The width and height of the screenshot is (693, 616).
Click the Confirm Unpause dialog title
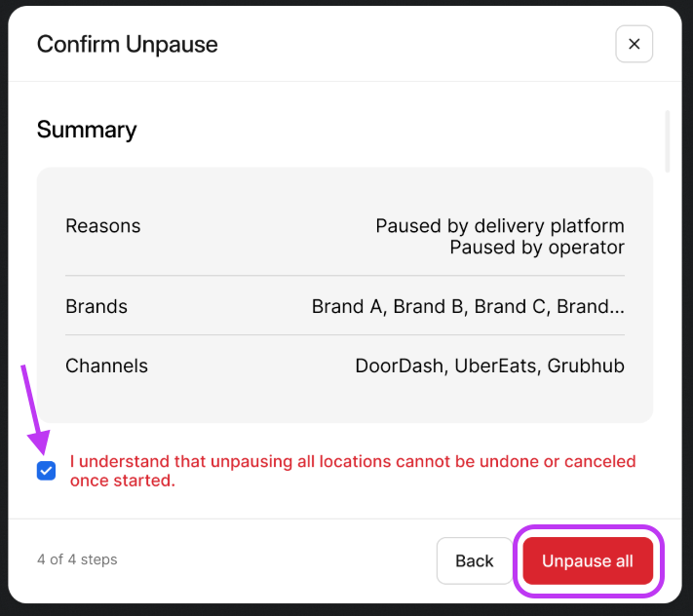pos(127,44)
